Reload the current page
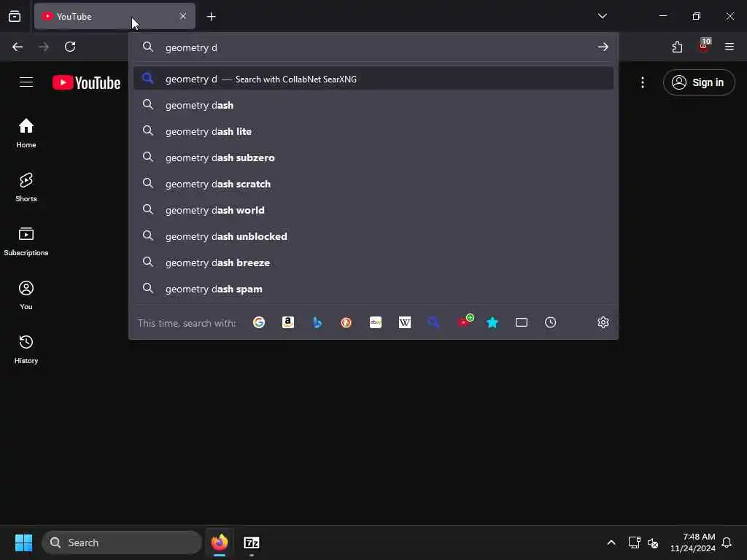The height and width of the screenshot is (560, 747). point(70,47)
